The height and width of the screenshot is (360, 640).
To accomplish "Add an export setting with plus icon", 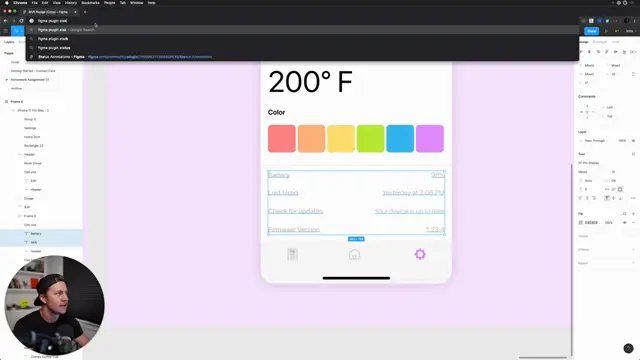I will pos(633,263).
